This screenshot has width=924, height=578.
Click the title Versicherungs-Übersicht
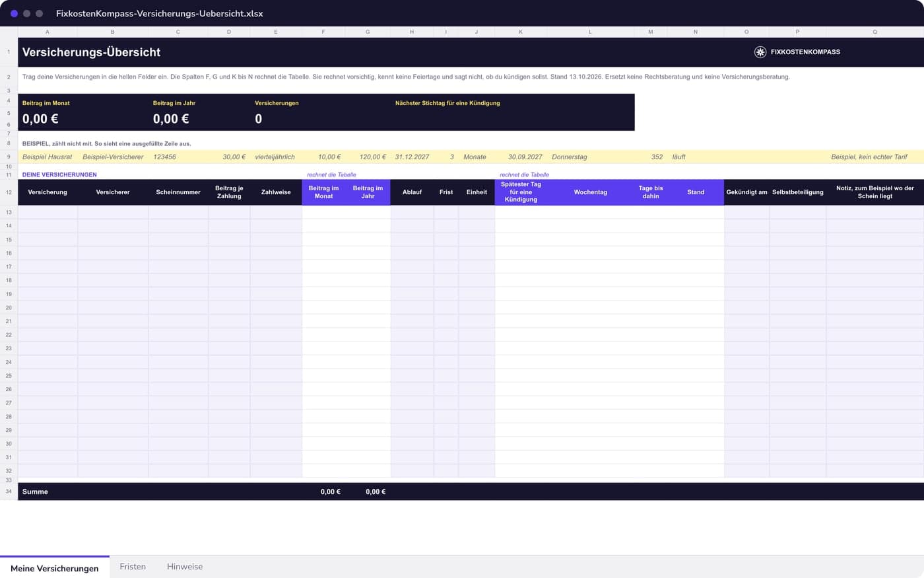91,52
